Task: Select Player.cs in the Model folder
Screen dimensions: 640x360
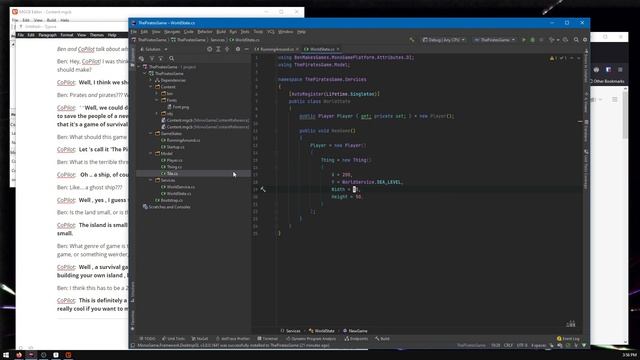Action: [x=172, y=160]
